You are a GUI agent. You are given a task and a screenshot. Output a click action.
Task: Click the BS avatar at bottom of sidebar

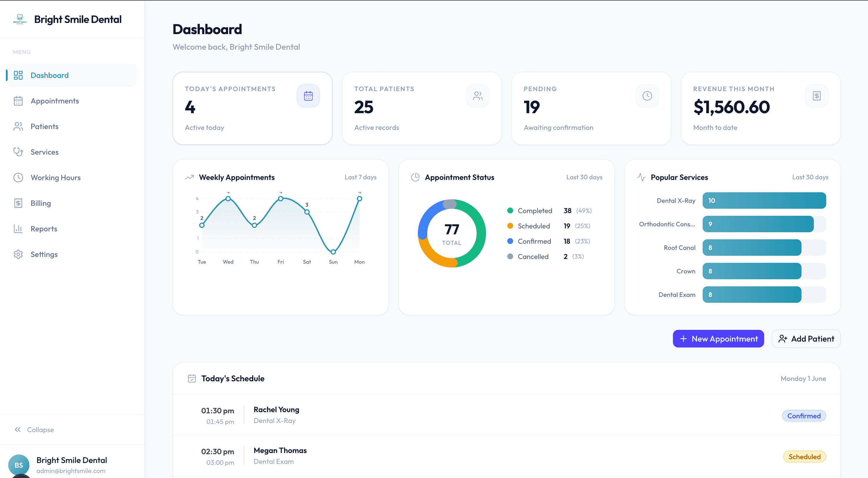pyautogui.click(x=19, y=465)
